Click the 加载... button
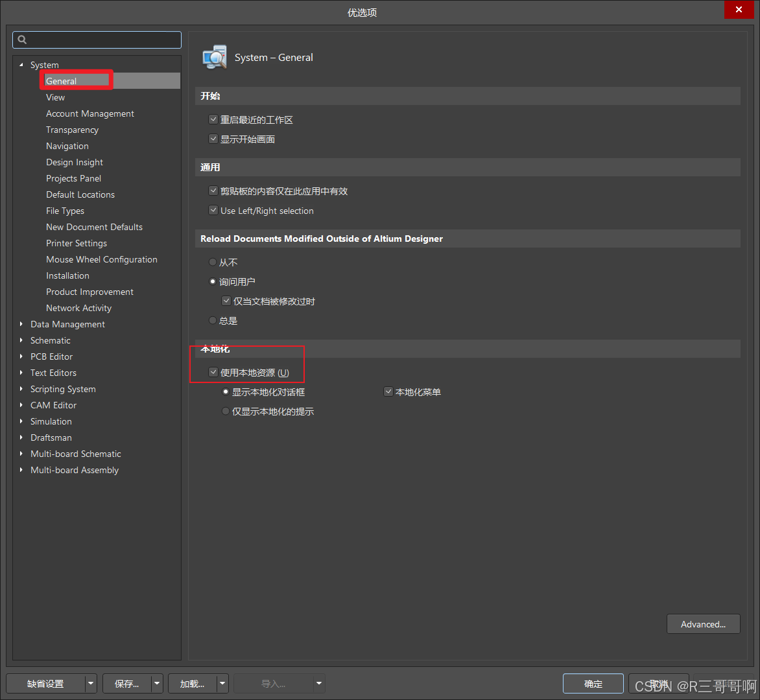 [x=192, y=684]
